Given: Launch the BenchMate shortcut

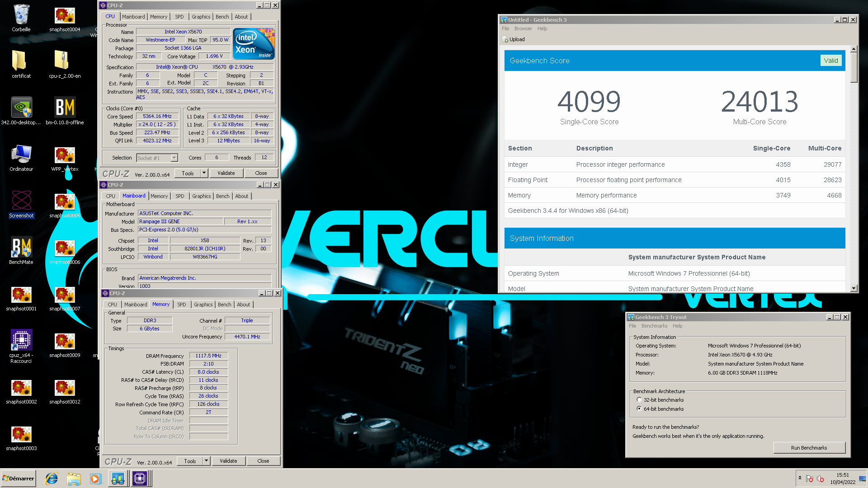Looking at the screenshot, I should click(21, 251).
